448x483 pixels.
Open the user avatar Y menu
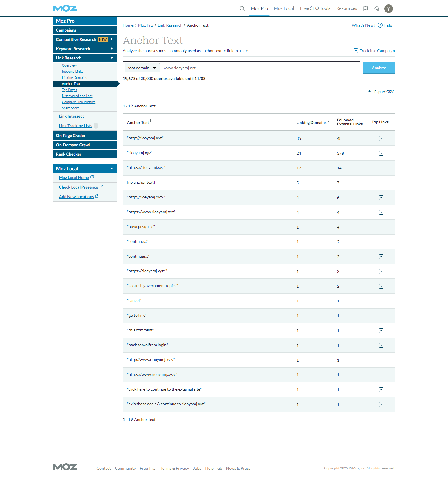[389, 9]
